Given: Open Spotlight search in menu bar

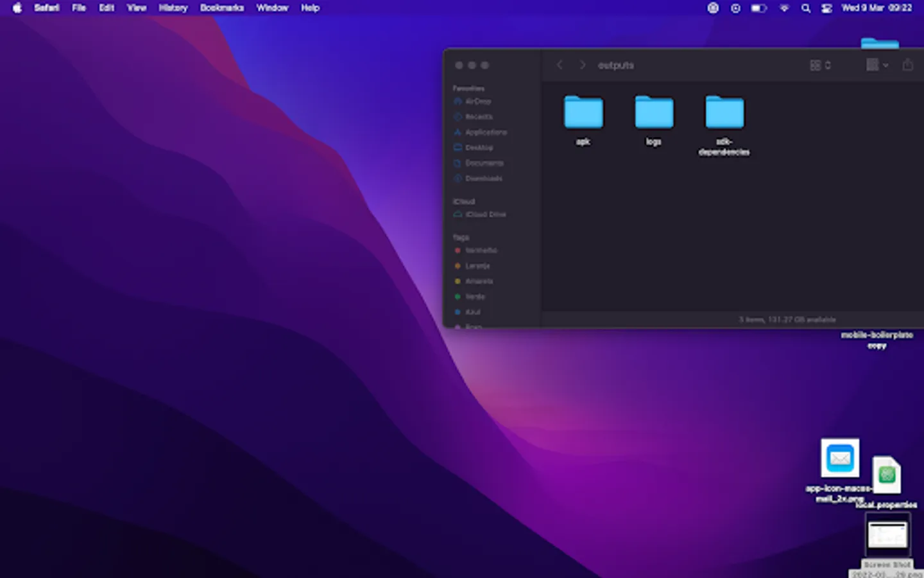Looking at the screenshot, I should coord(805,8).
